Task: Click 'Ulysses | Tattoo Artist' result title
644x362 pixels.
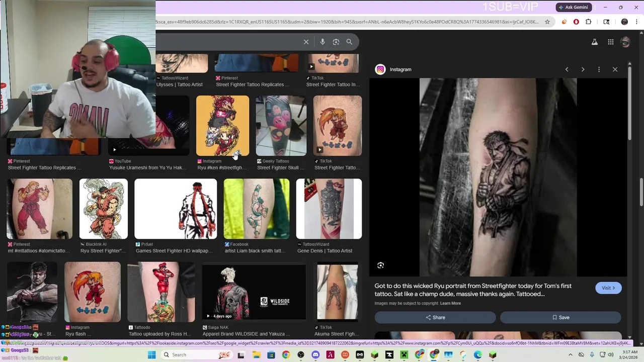Action: point(179,84)
